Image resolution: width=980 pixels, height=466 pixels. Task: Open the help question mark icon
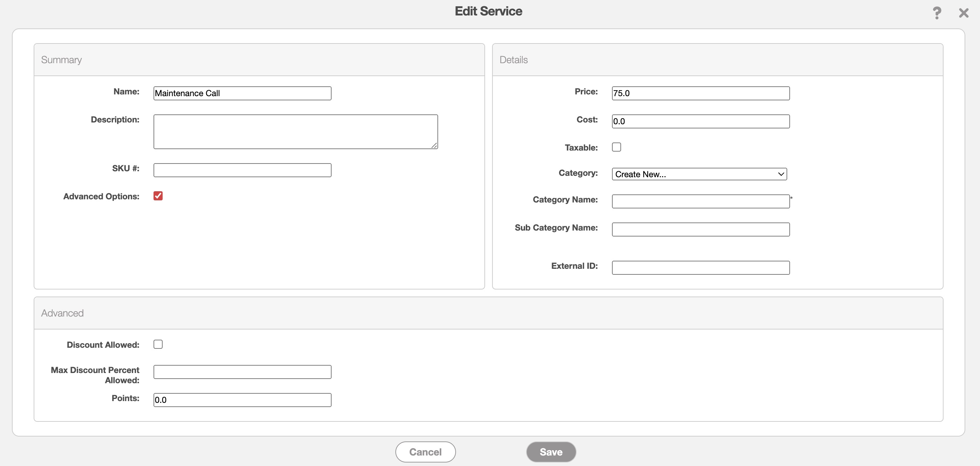coord(937,13)
